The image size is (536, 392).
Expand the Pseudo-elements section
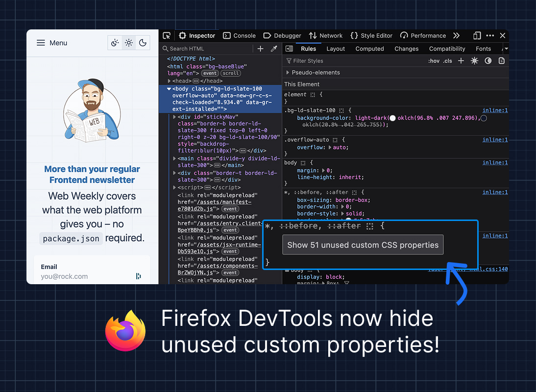tap(288, 72)
